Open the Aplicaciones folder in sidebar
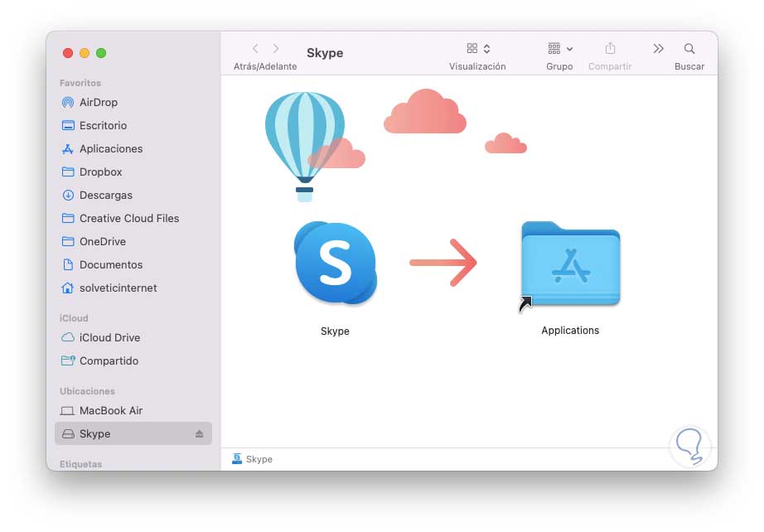The image size is (764, 532). click(x=133, y=149)
